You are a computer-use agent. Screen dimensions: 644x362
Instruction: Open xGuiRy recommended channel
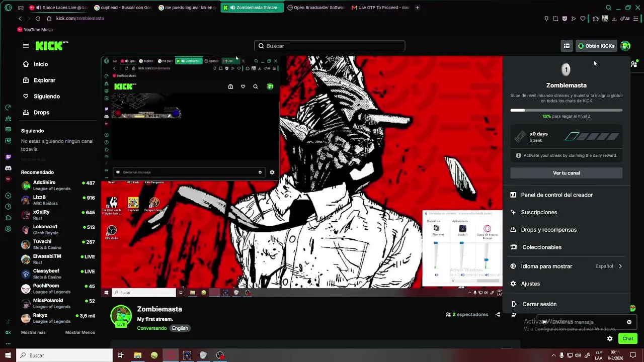pyautogui.click(x=58, y=215)
